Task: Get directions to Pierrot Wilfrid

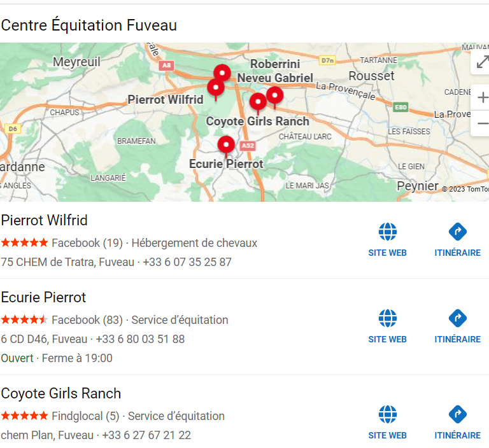Action: point(457,232)
